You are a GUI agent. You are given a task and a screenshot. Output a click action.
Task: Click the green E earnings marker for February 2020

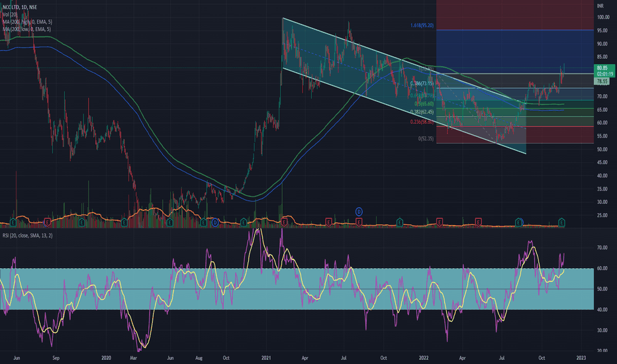[x=124, y=222]
